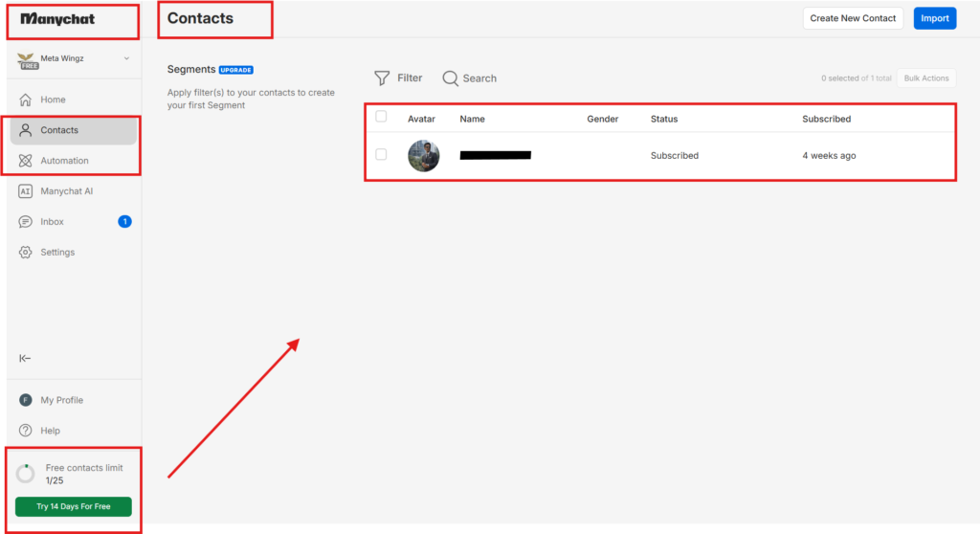Viewport: 980px width, 534px height.
Task: Click the Import button
Action: (934, 18)
